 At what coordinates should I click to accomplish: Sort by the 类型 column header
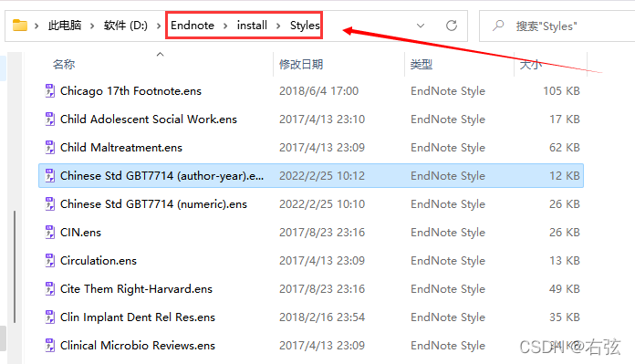point(422,64)
